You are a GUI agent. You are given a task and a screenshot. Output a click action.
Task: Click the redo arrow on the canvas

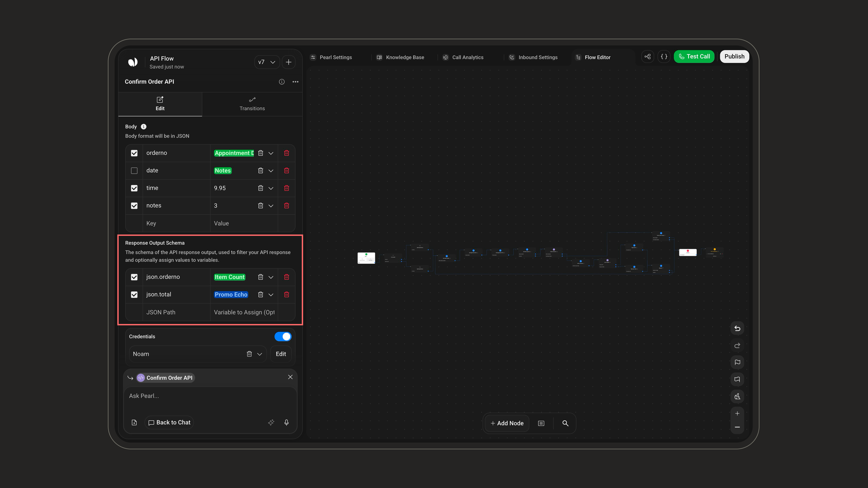(x=737, y=345)
